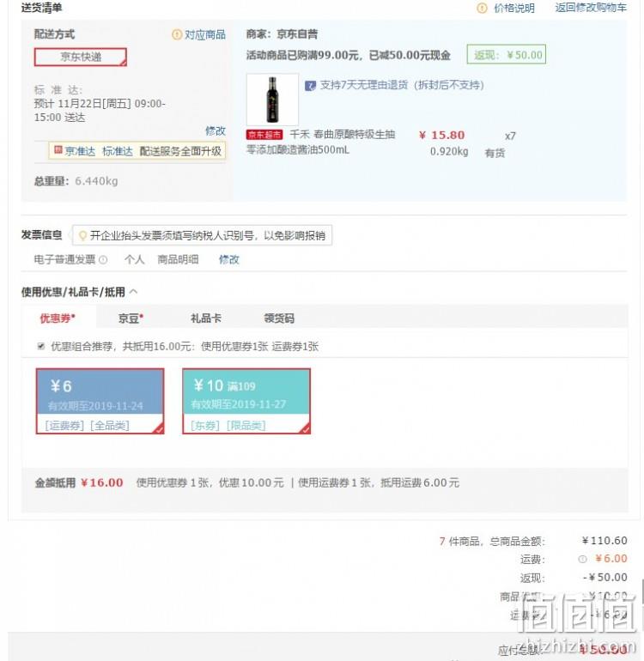Switch to 优惠券 tab

(58, 318)
